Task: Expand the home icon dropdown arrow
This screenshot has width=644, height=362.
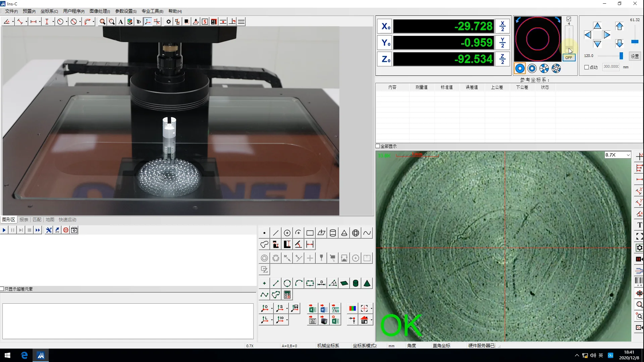Action: click(x=372, y=320)
